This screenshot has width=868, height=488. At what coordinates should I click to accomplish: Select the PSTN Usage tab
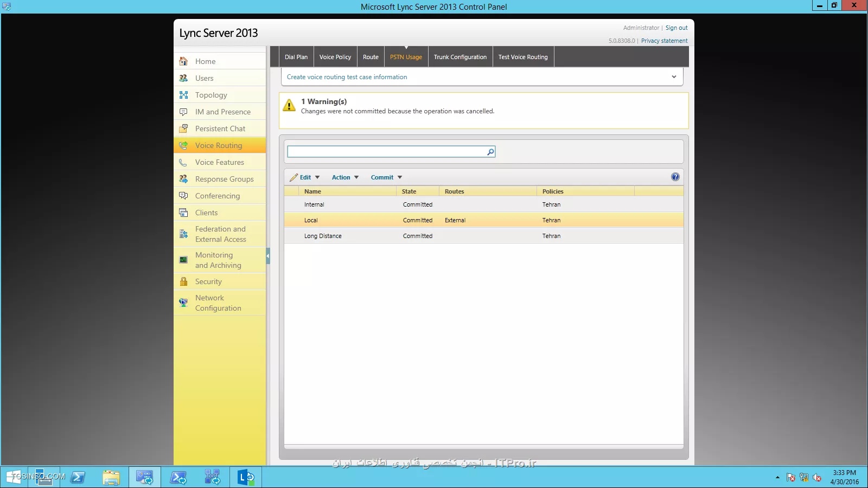406,57
